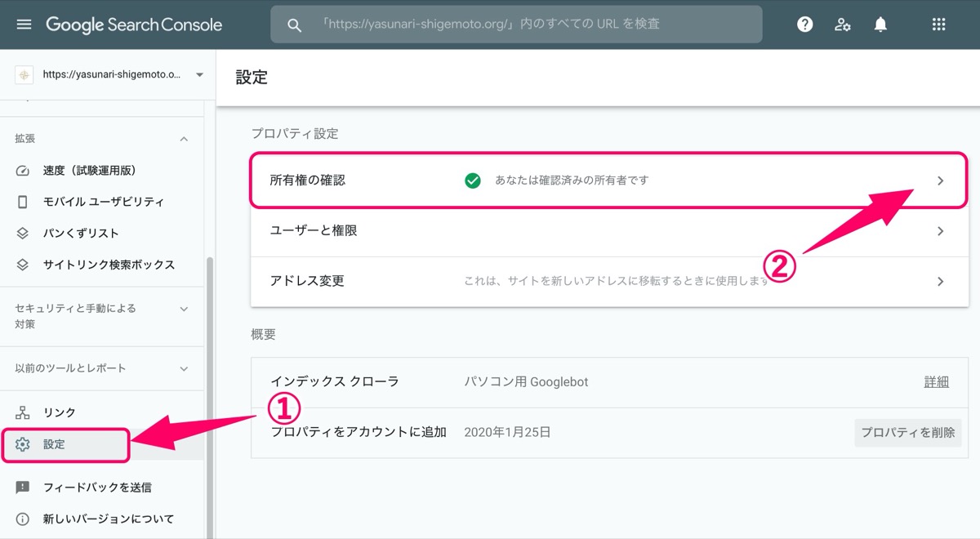
Task: Click the ユーザーと権限 label
Action: (x=314, y=231)
